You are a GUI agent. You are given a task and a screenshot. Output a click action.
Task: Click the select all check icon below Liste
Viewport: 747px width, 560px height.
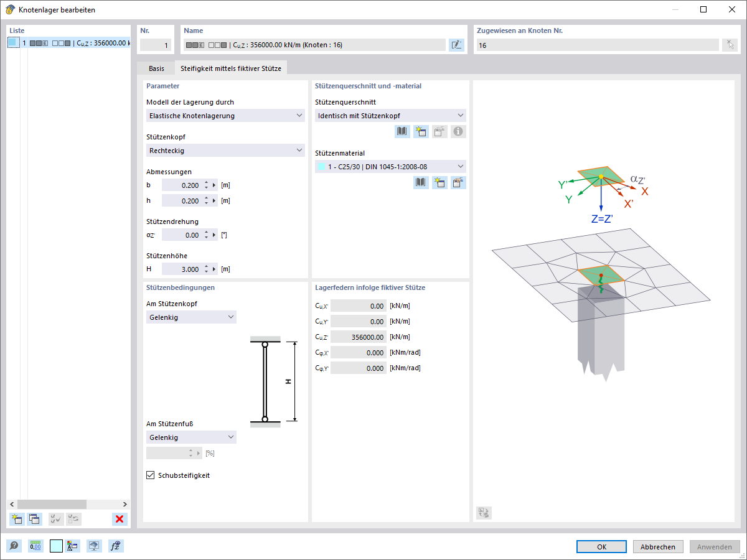click(56, 519)
